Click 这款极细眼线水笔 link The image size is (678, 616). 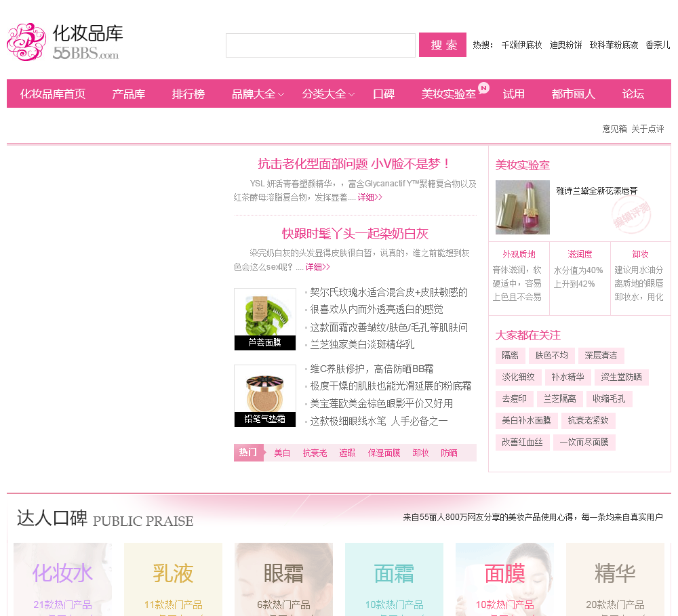point(379,421)
